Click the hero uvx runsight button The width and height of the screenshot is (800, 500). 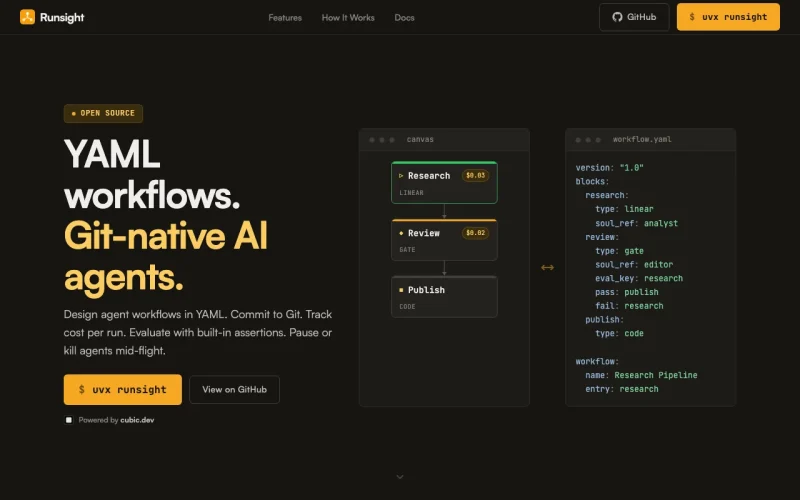122,390
